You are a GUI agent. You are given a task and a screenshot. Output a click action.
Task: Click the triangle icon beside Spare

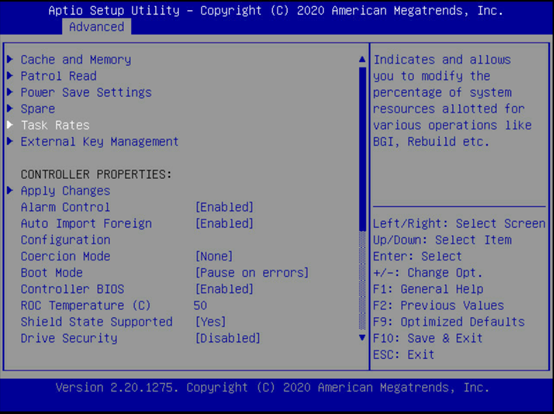click(10, 108)
